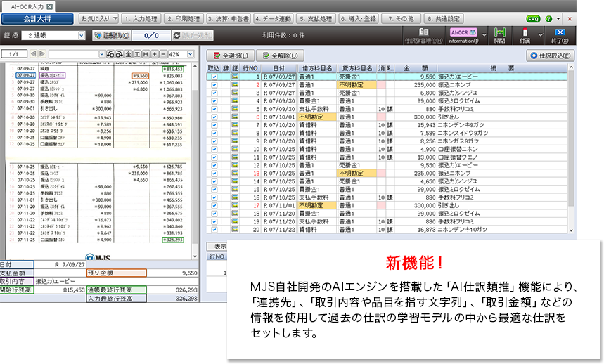Image resolution: width=604 pixels, height=364 pixels.
Task: Fit whole page with 全 button
Action: 128,54
